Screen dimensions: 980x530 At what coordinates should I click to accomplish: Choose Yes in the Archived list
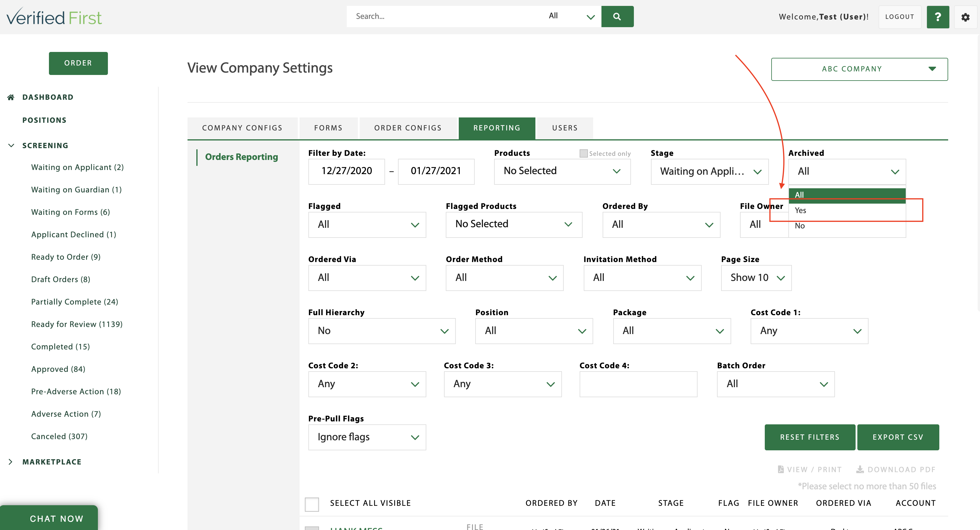pos(847,210)
